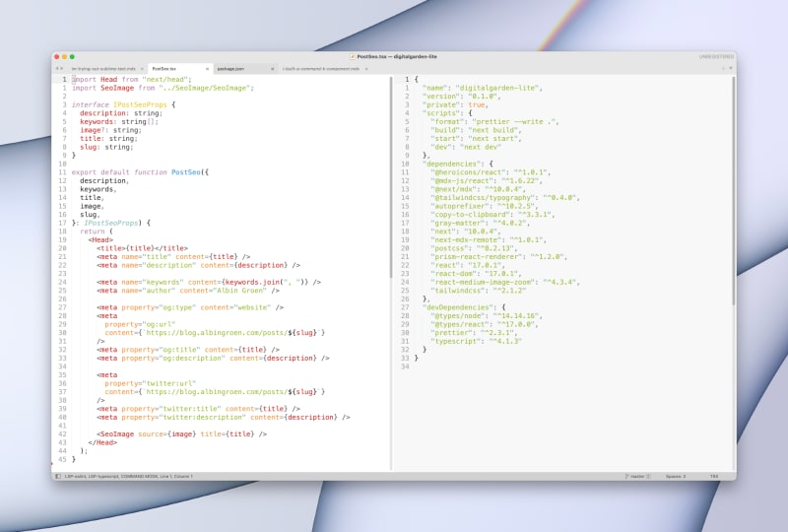
Task: Click the master git branch indicator
Action: coord(637,476)
